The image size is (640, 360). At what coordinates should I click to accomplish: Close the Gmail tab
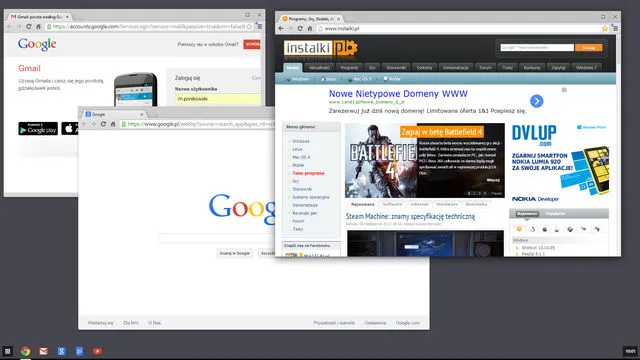tap(67, 17)
